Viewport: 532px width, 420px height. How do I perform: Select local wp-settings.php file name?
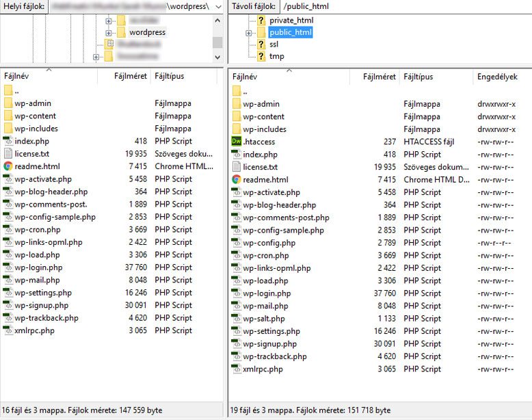pyautogui.click(x=43, y=292)
